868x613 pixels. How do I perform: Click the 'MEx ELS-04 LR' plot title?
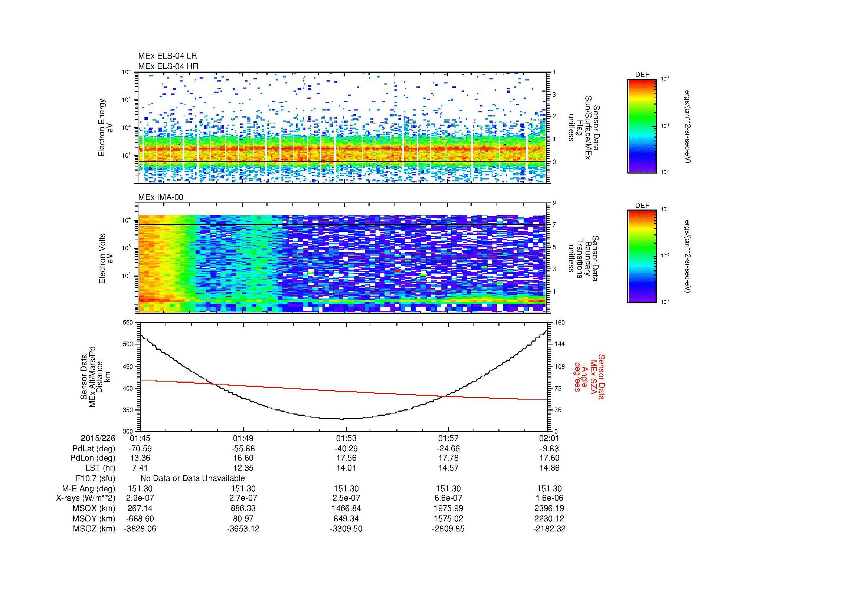tap(167, 56)
